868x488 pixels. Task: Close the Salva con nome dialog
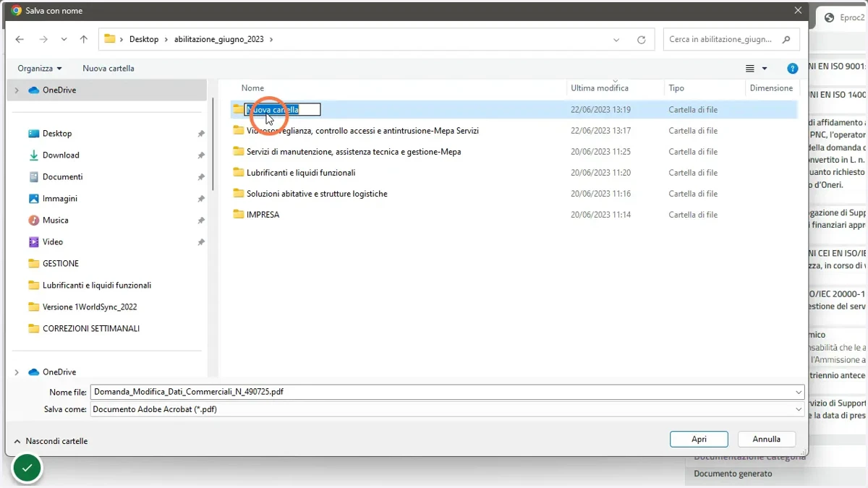(x=798, y=11)
